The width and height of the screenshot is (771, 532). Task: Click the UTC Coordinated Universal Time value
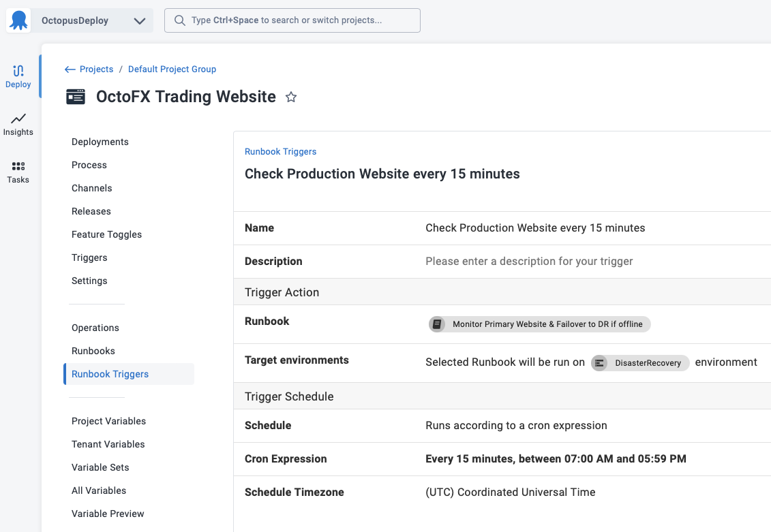click(511, 492)
